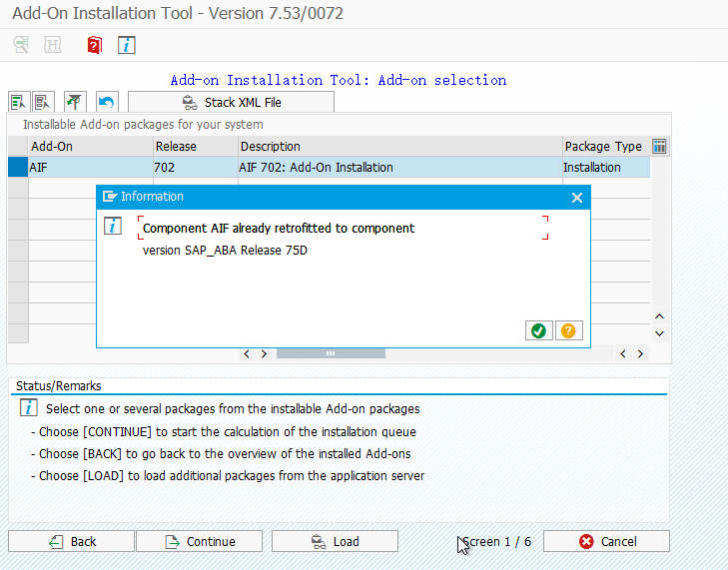Click the info icon inside Information dialog
728x570 pixels.
click(113, 226)
